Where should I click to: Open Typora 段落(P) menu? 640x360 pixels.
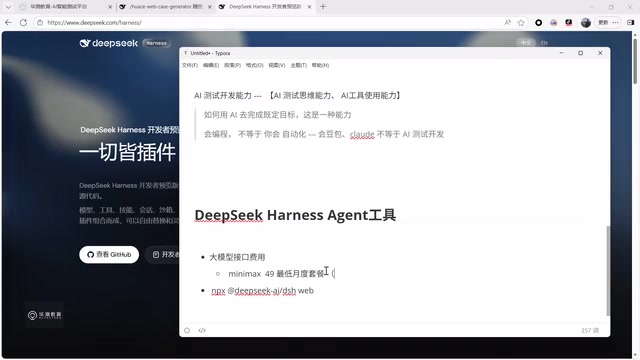(232, 65)
